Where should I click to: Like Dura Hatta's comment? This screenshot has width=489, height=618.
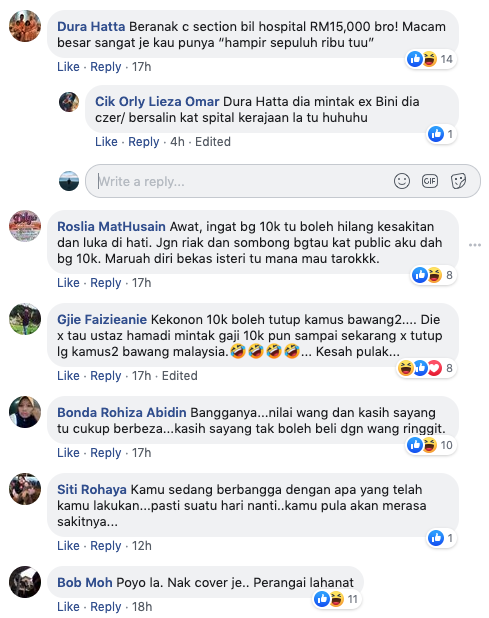(x=68, y=67)
